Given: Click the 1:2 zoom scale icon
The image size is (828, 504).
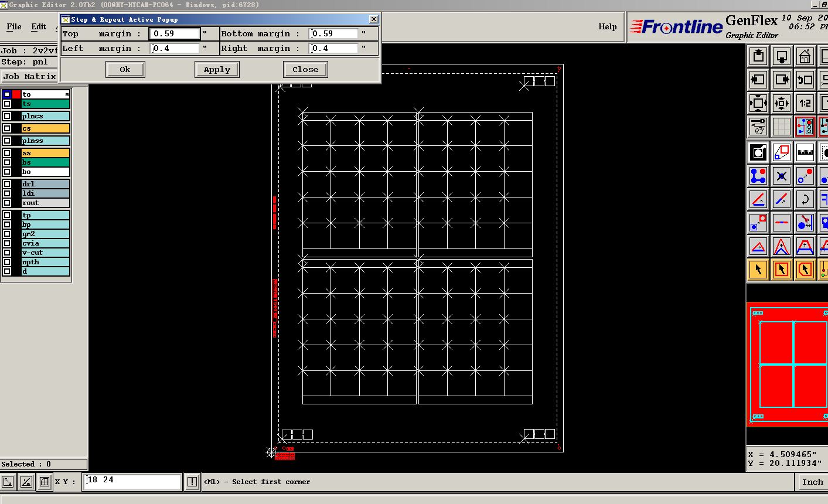Looking at the screenshot, I should tap(805, 103).
